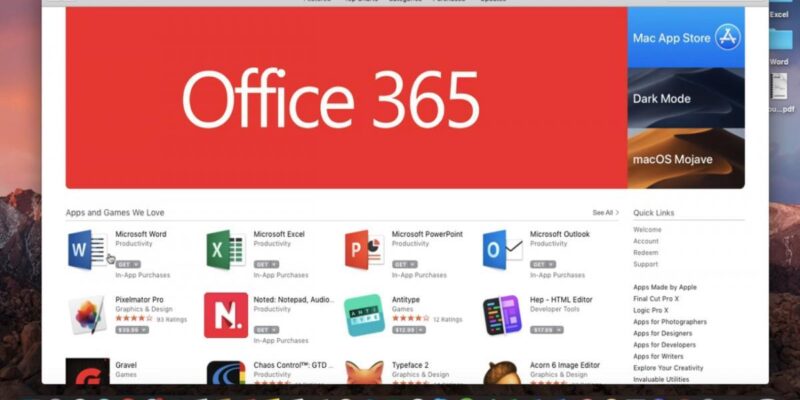Open the Office 365 red banner
Screen dimensions: 800x400
[x=346, y=97]
